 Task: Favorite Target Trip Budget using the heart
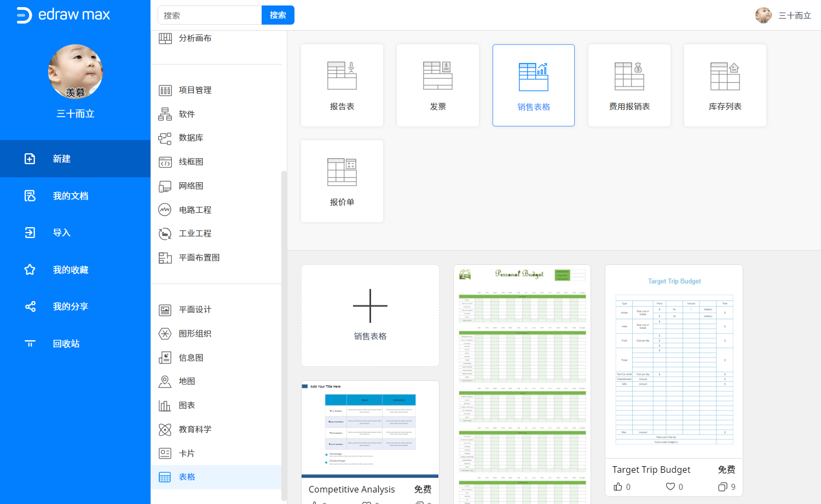click(x=671, y=486)
